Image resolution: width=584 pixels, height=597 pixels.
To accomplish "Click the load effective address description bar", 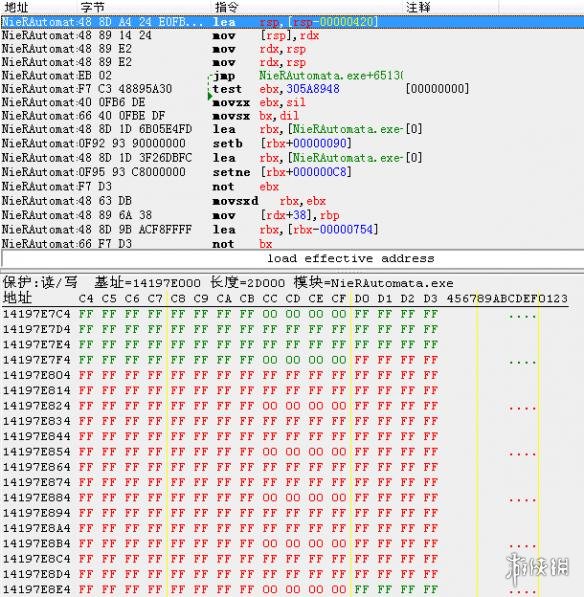I will [292, 259].
